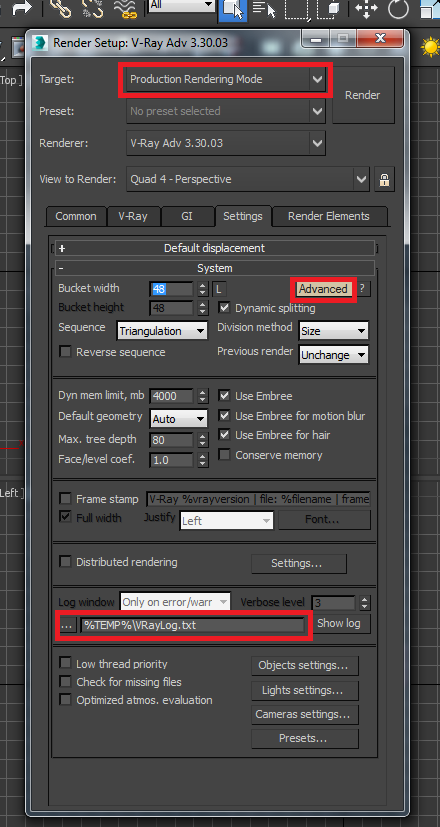440x827 pixels.
Task: Choose the Select and Rotate tool
Action: coord(399,9)
